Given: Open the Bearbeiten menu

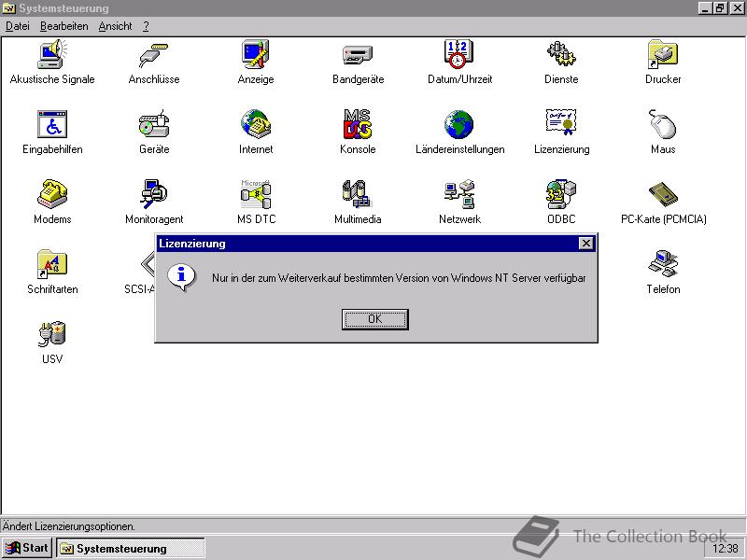Looking at the screenshot, I should click(63, 26).
